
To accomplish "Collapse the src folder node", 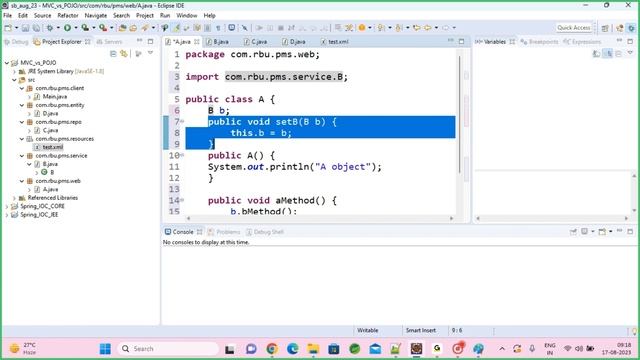I will 14,80.
